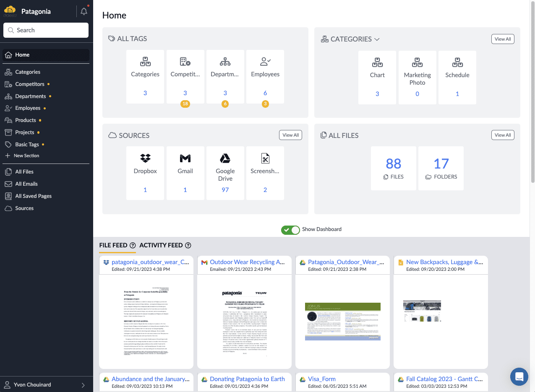Open Products in the sidebar
This screenshot has width=535, height=392.
[x=25, y=120]
